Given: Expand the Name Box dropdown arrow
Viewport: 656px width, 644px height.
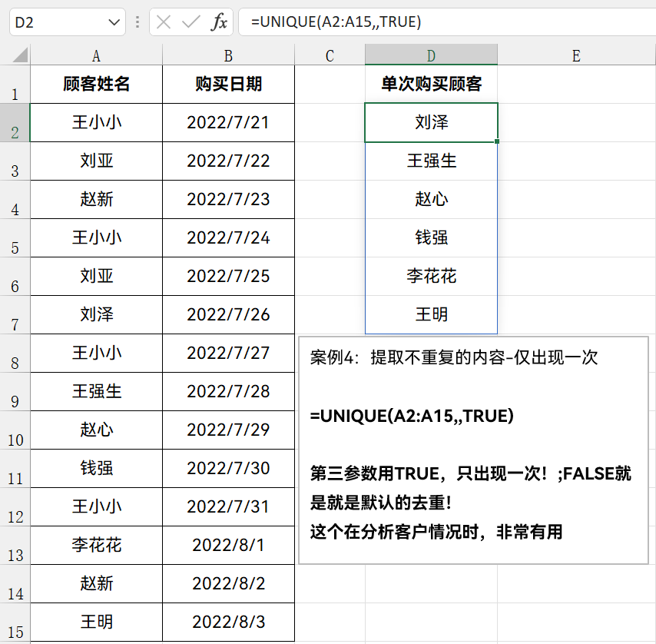Looking at the screenshot, I should tap(114, 22).
